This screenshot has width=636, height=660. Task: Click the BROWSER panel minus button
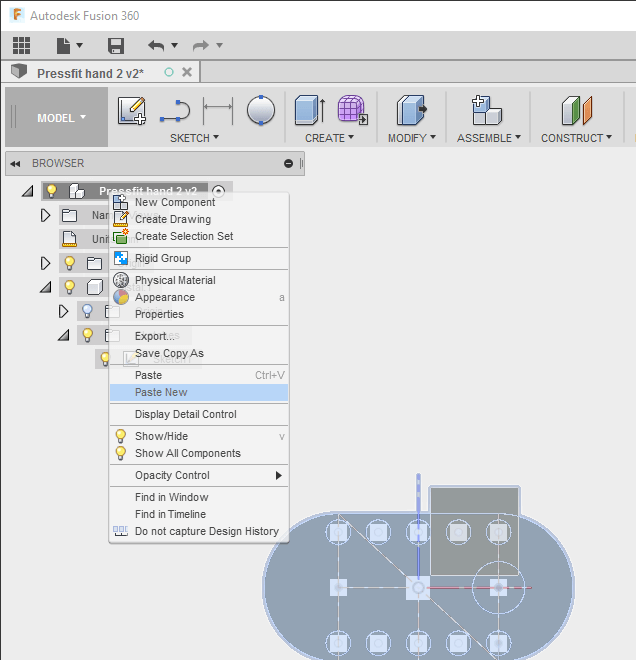[x=288, y=163]
